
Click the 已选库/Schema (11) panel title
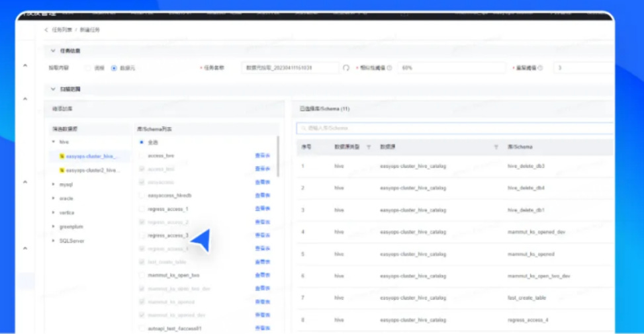point(324,108)
